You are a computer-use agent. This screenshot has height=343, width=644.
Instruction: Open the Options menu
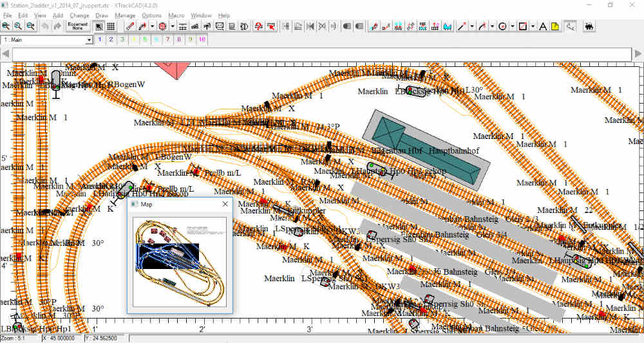[x=152, y=15]
